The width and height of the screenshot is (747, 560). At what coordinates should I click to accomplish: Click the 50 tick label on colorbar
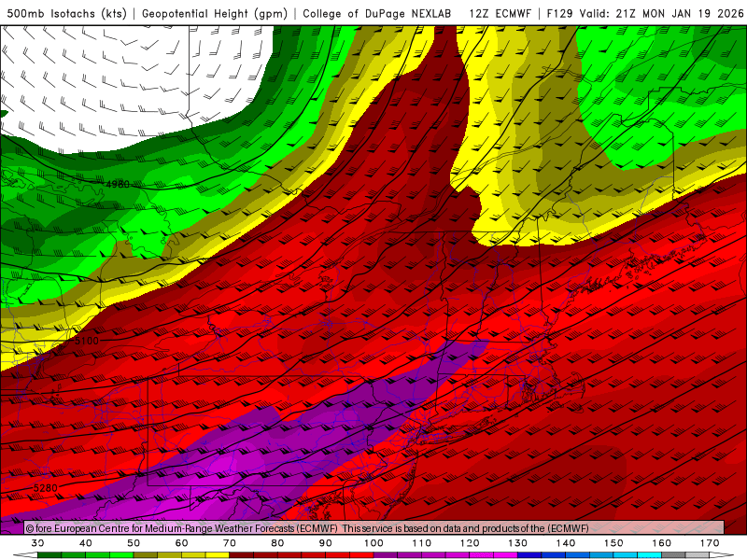point(134,543)
